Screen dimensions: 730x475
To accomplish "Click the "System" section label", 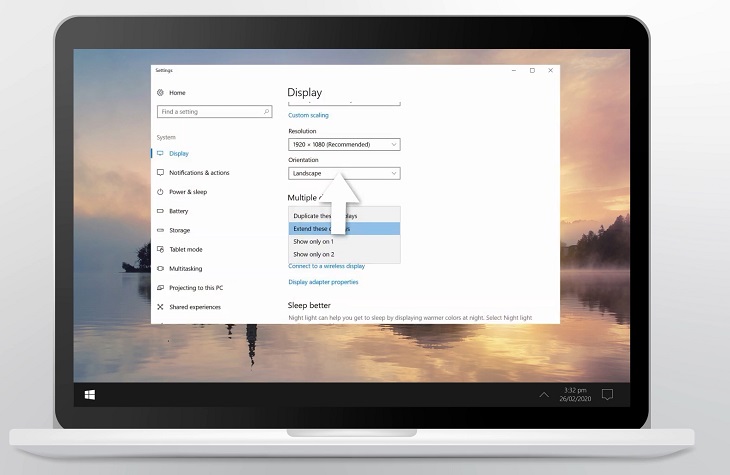I will coord(166,137).
